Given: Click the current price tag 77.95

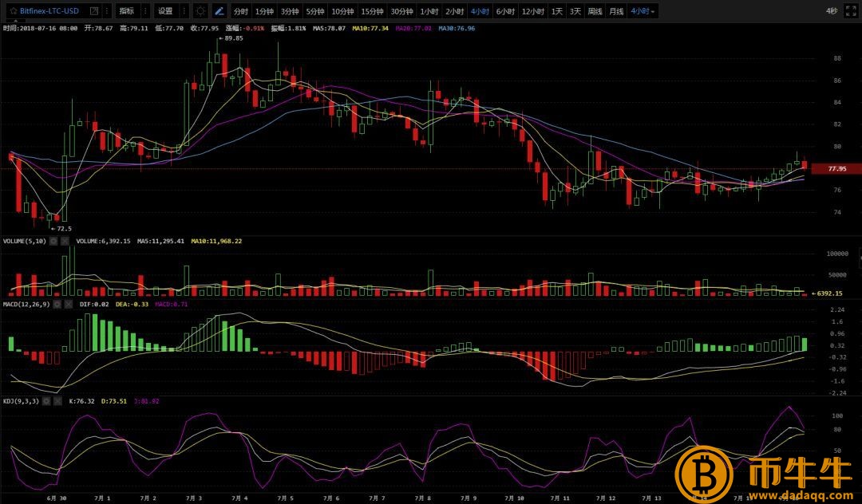Looking at the screenshot, I should pos(836,168).
